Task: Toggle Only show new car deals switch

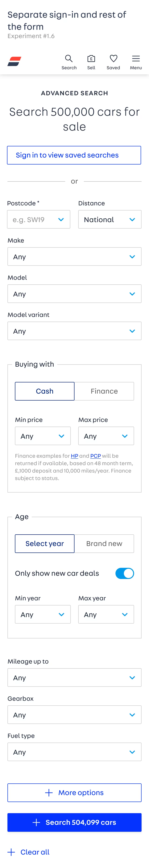Action: 125,573
